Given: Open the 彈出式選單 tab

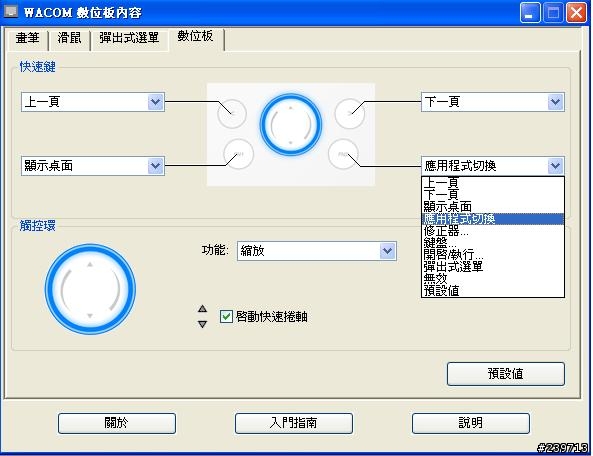Looking at the screenshot, I should [x=129, y=39].
